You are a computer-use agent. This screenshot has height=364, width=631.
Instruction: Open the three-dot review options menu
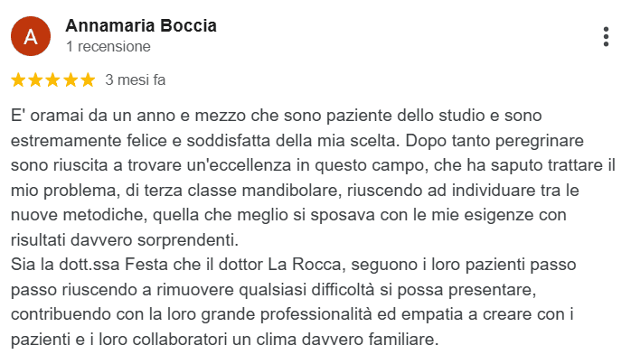pyautogui.click(x=605, y=37)
